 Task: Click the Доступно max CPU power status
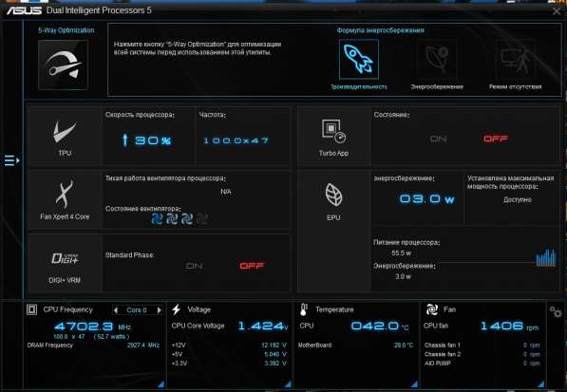click(x=518, y=199)
